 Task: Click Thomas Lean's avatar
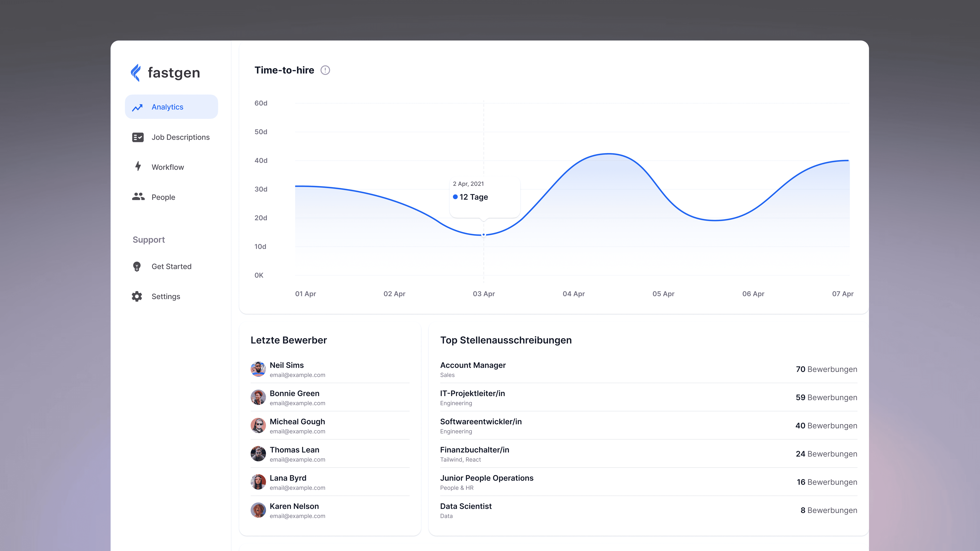[x=258, y=454]
